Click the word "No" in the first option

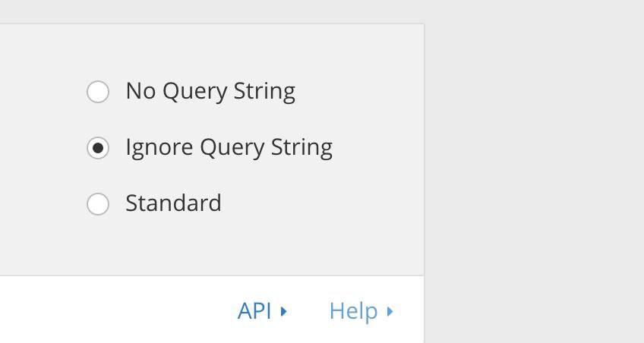pyautogui.click(x=140, y=91)
